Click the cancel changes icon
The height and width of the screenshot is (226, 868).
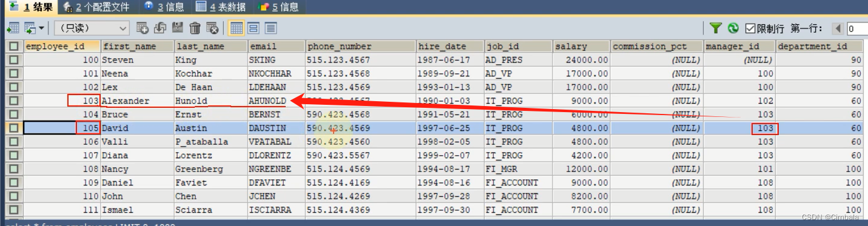tap(212, 28)
